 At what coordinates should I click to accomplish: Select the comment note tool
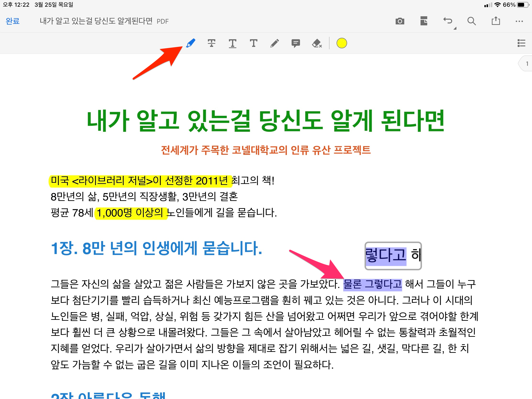click(x=296, y=44)
